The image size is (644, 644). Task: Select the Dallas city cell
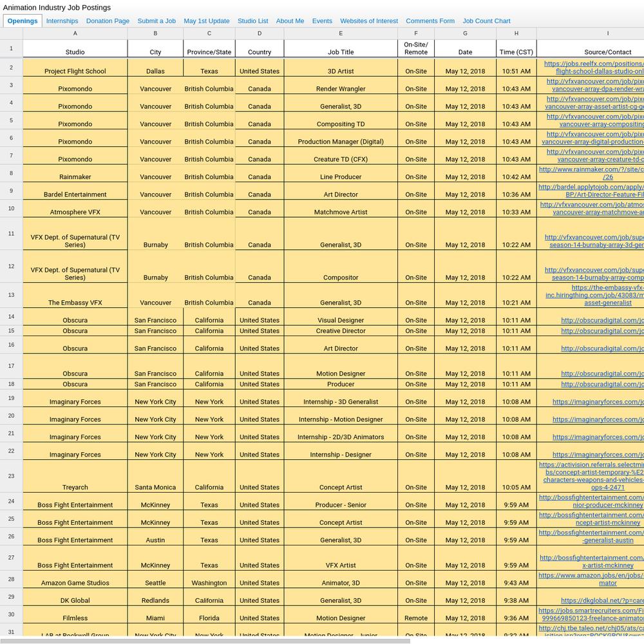click(155, 68)
